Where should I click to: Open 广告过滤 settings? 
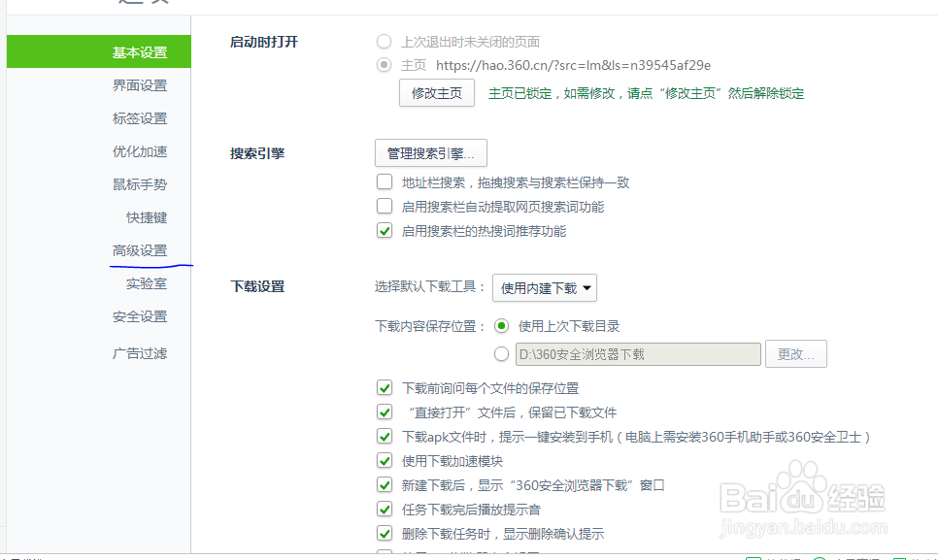[140, 353]
